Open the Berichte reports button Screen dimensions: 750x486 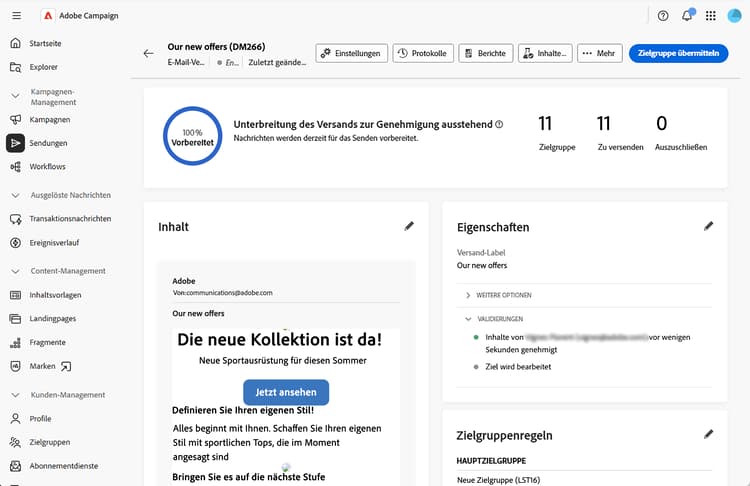point(485,53)
